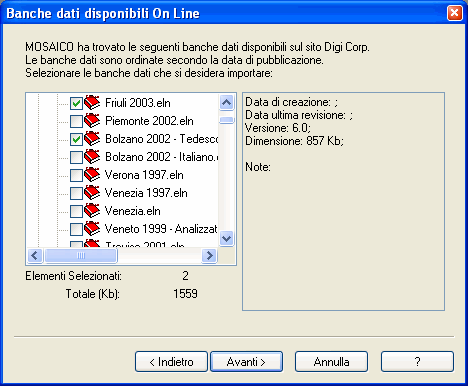Proceed with the Avanti > button
Screen dimensions: 468x386
pyautogui.click(x=246, y=362)
